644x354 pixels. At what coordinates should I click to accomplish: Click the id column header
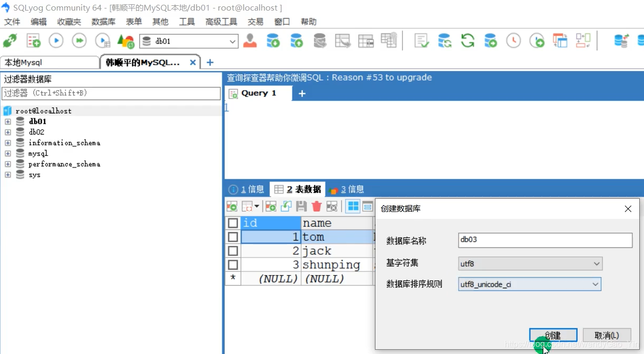point(271,223)
